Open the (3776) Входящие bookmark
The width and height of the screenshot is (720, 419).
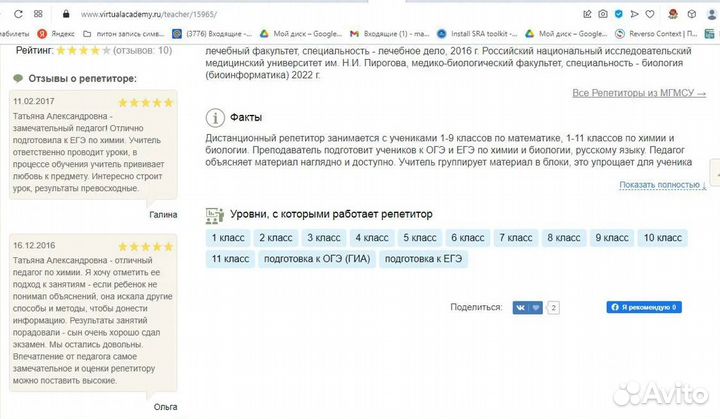[212, 34]
